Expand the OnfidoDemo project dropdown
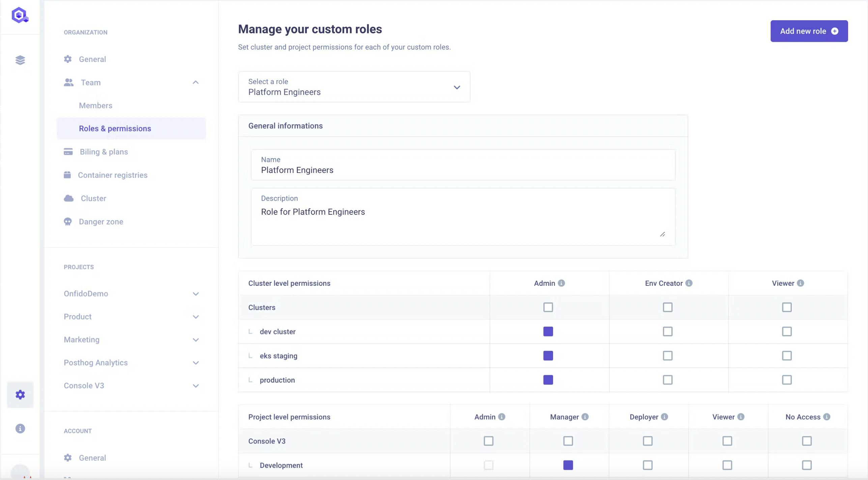 coord(195,294)
